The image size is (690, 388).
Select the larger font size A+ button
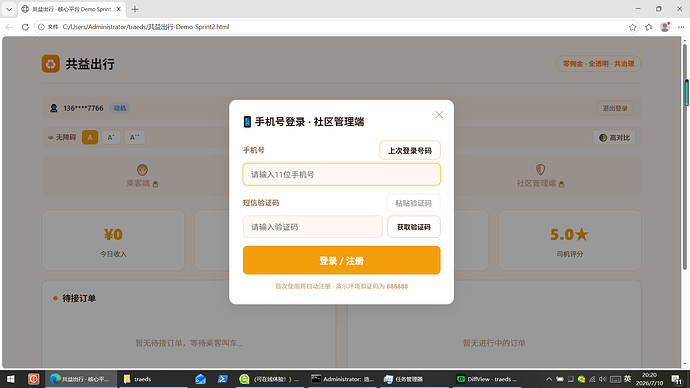[x=111, y=137]
